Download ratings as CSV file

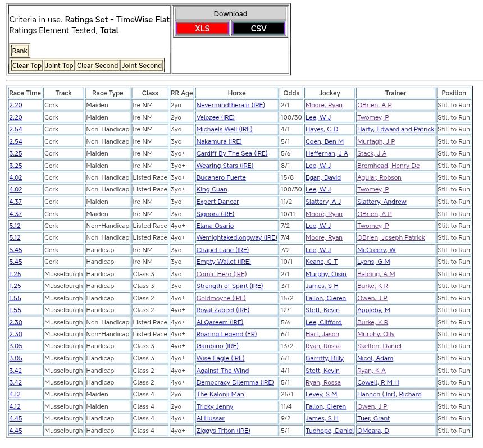258,29
